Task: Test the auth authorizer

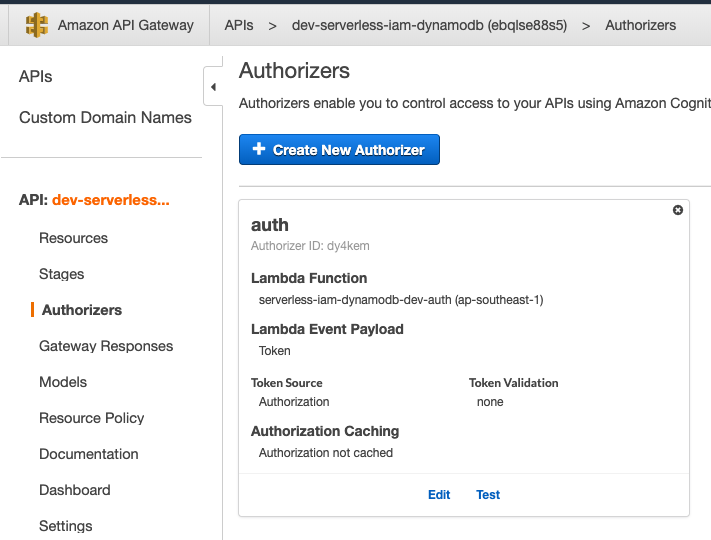Action: point(488,495)
